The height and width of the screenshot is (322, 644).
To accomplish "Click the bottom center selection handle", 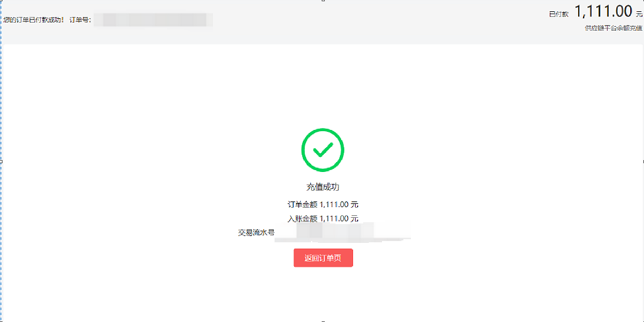I will click(x=323, y=321).
